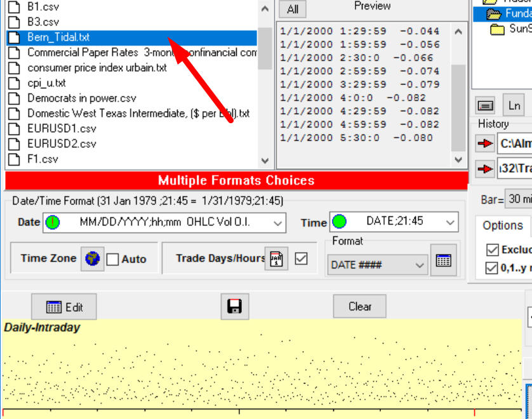Click the 32\Tra history path field
532x419 pixels.
tap(514, 168)
